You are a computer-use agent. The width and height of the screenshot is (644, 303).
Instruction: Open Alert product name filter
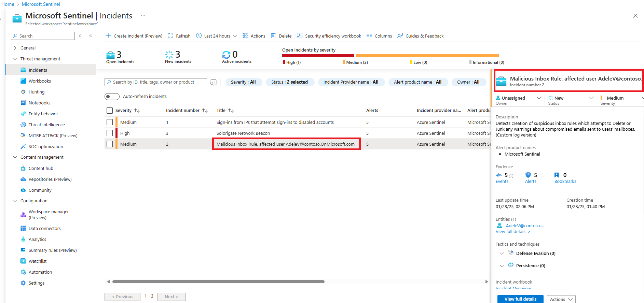pos(418,82)
